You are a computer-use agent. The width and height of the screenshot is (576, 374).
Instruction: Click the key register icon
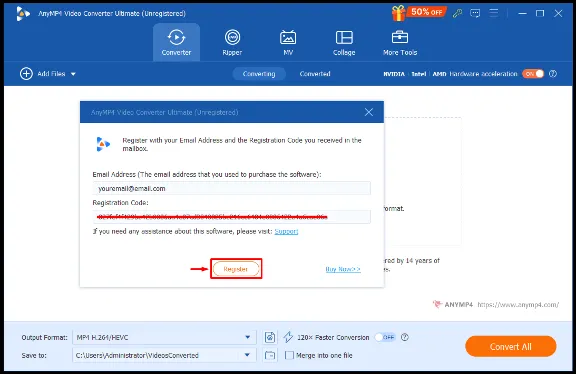coord(457,14)
